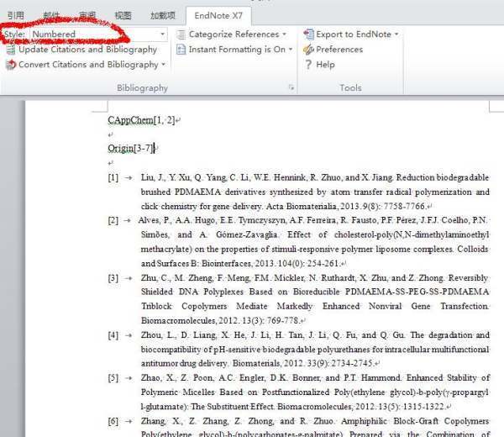Switch to the 引用 ribbon tab
The height and width of the screenshot is (437, 504).
point(16,15)
